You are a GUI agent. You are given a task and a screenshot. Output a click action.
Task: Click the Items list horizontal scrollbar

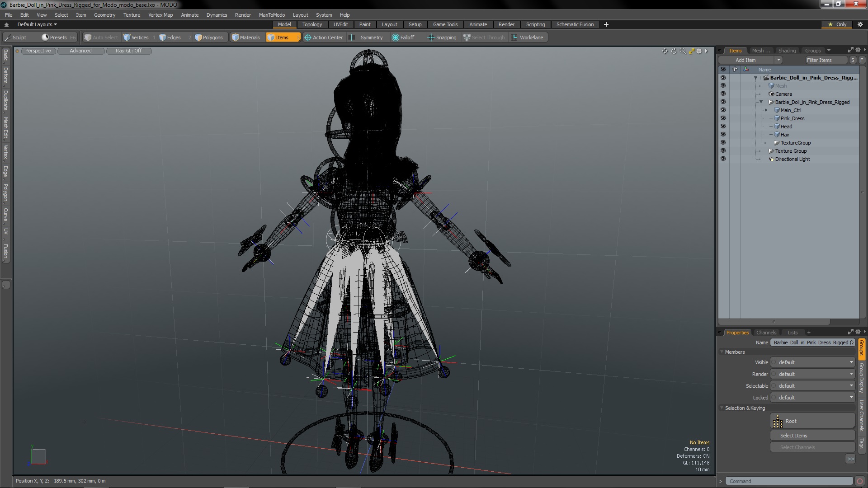[774, 322]
